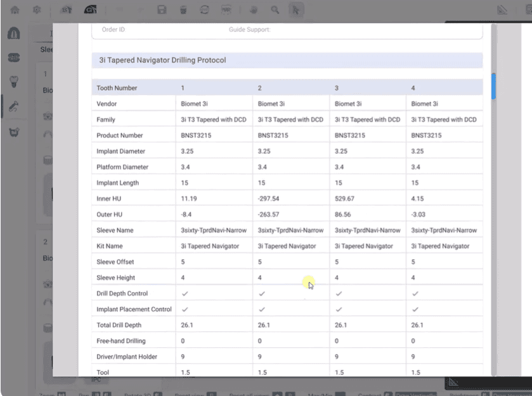Click the magnifier search icon

click(275, 10)
